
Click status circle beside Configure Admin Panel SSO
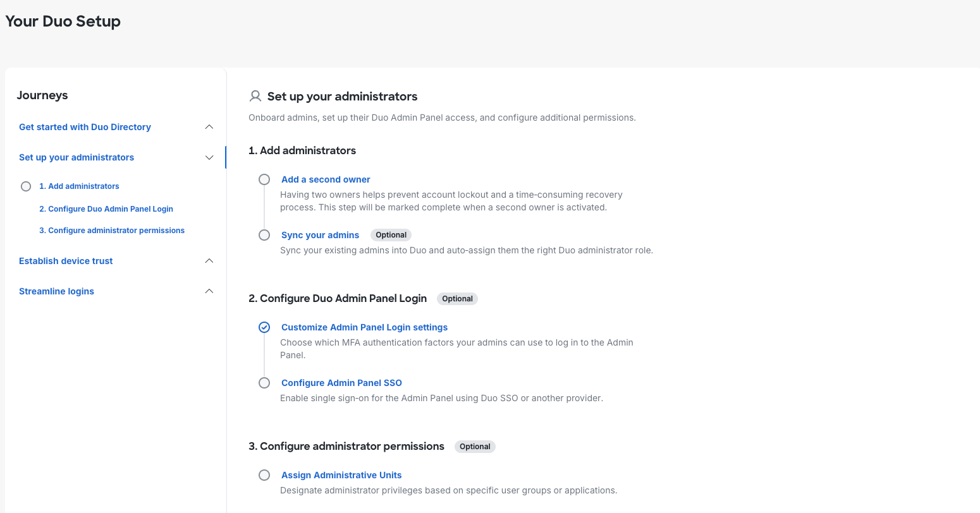264,383
